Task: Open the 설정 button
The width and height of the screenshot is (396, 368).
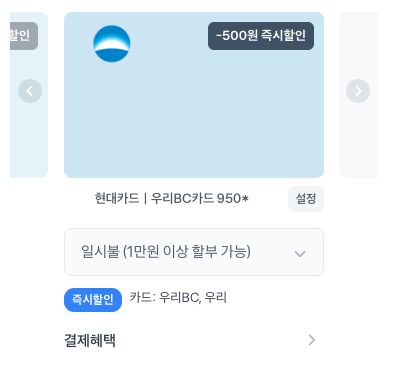Action: [x=306, y=199]
